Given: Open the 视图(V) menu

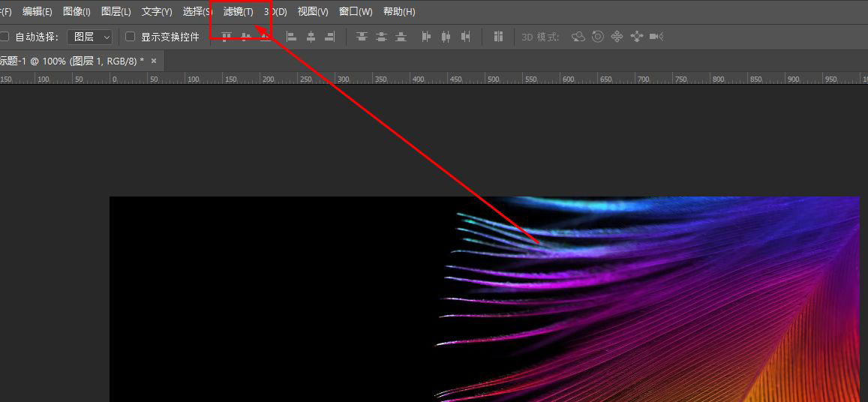Looking at the screenshot, I should [x=313, y=12].
